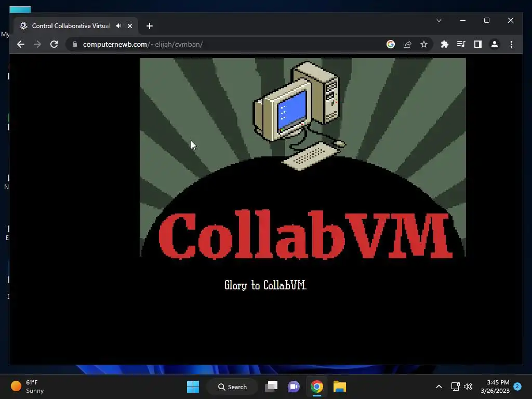Open the Windows Start menu

click(193, 387)
